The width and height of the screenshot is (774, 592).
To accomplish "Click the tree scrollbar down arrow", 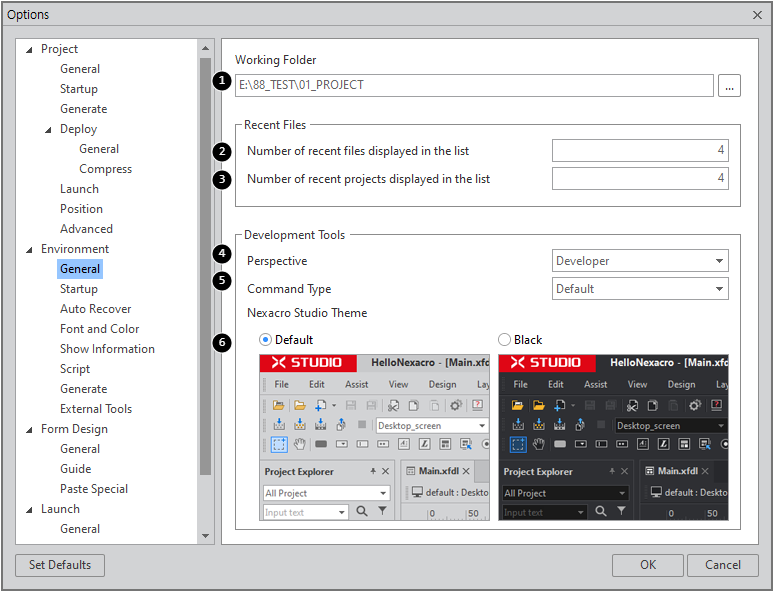I will 206,536.
